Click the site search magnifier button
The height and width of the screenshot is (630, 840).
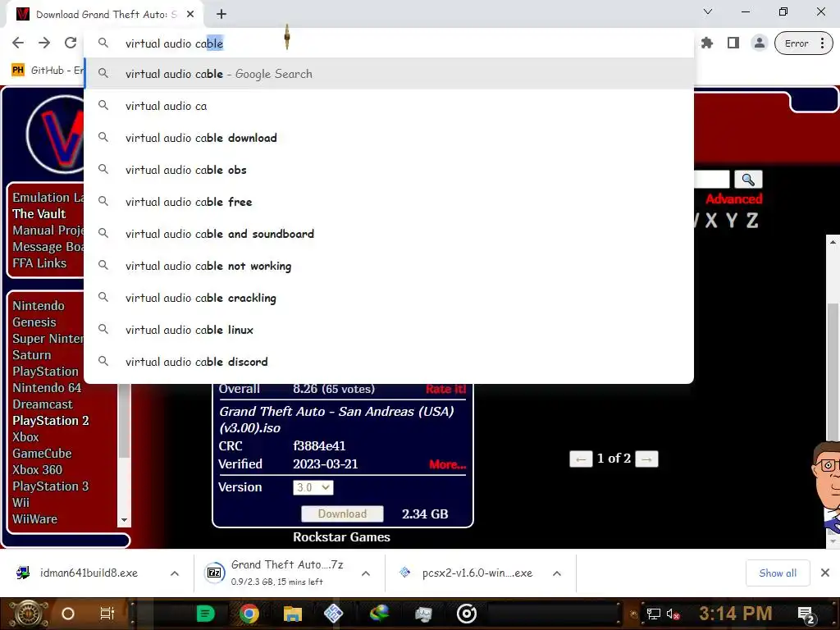tap(748, 180)
